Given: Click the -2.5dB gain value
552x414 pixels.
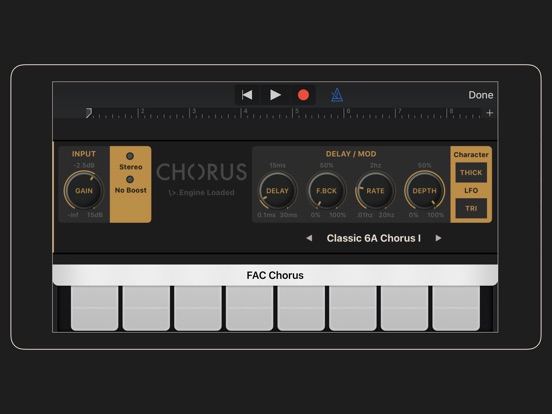Looking at the screenshot, I should 84,165.
